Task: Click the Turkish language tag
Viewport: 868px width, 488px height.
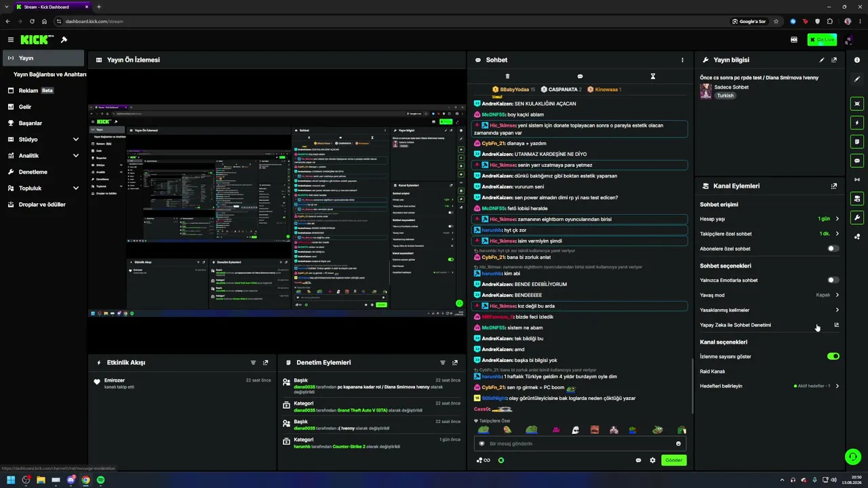Action: click(x=726, y=96)
